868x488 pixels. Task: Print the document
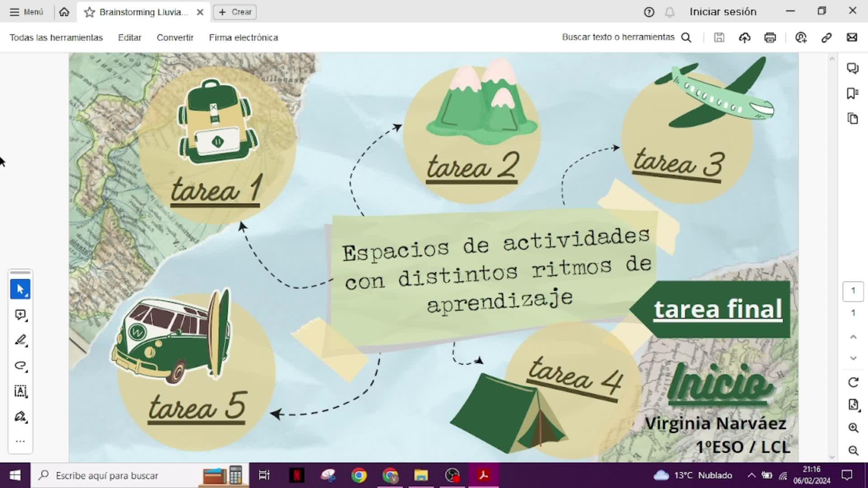pyautogui.click(x=770, y=38)
